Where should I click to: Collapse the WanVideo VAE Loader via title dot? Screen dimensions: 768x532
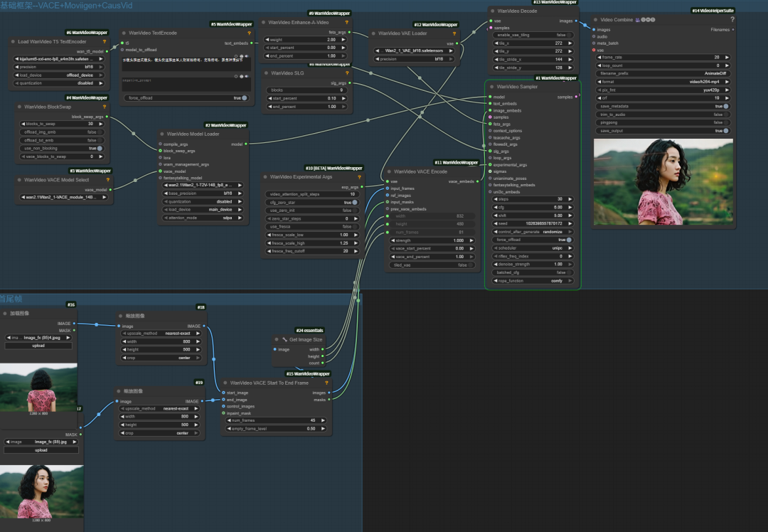(373, 34)
